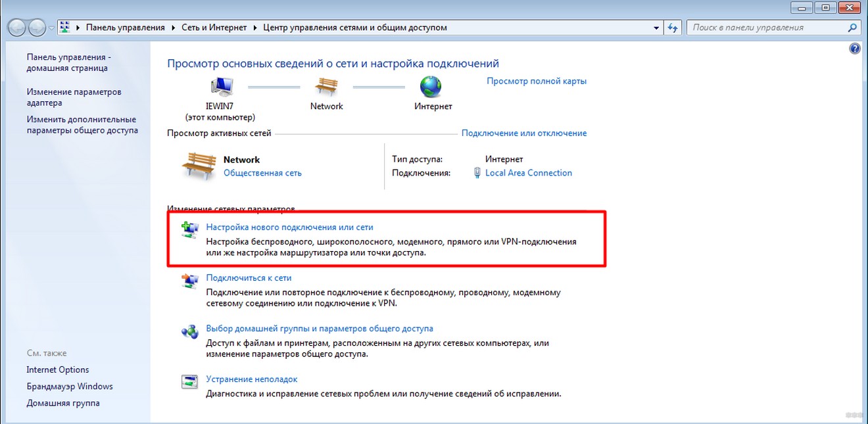Expand arrow after 'Сеть и Интернет' breadcrumb
The image size is (868, 424).
256,28
